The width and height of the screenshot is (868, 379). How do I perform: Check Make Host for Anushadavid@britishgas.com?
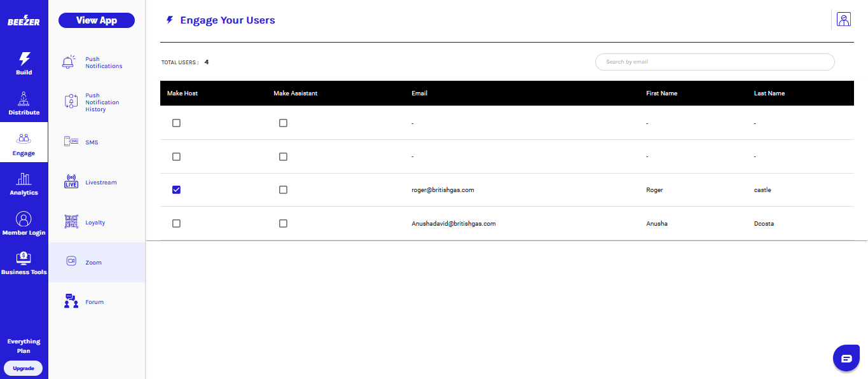(x=177, y=223)
